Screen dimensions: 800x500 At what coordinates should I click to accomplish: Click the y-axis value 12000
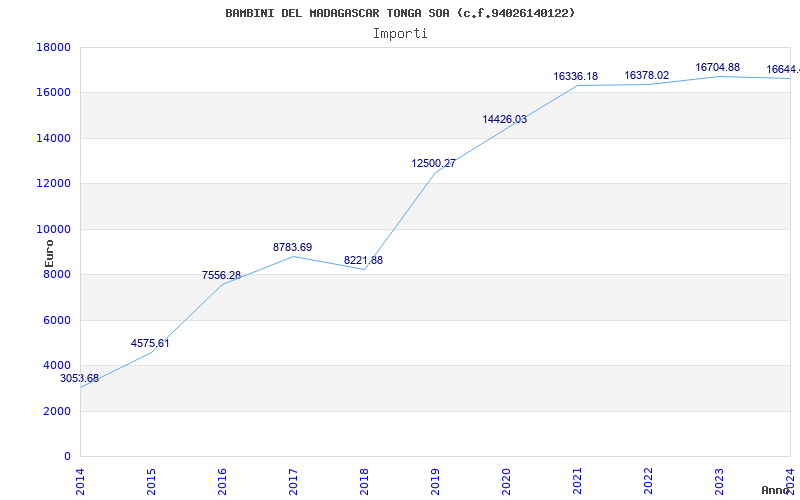[53, 184]
